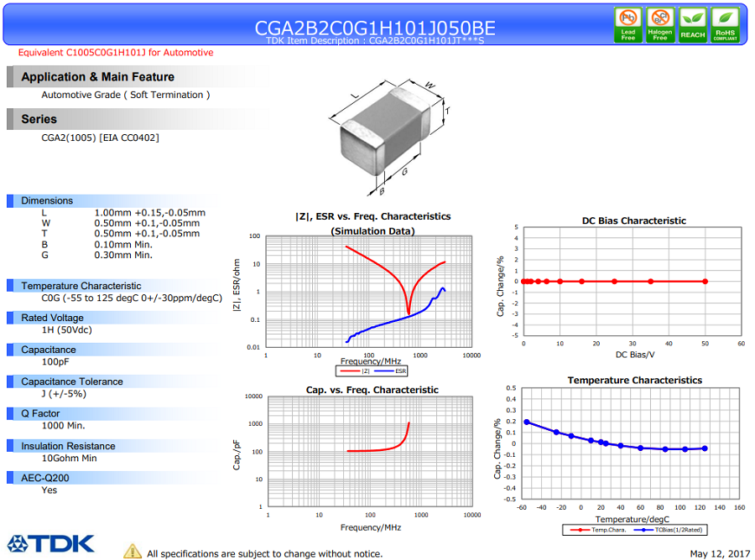Click the Halogen Free badge icon
The width and height of the screenshot is (755, 560).
point(660,25)
